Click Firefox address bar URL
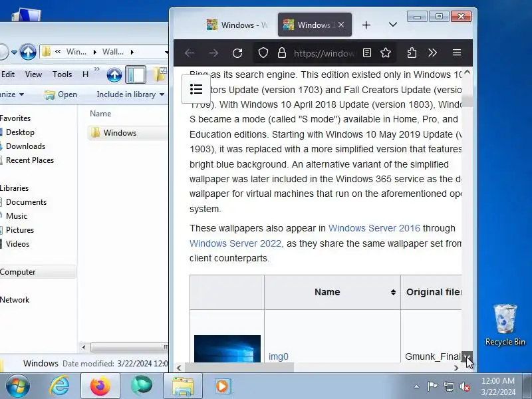Image resolution: width=532 pixels, height=399 pixels. point(325,53)
